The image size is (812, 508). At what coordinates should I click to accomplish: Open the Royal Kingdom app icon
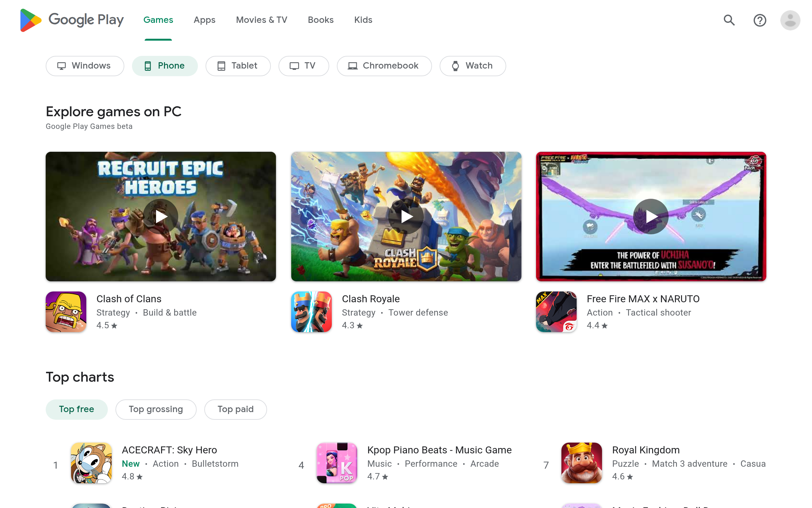[582, 463]
